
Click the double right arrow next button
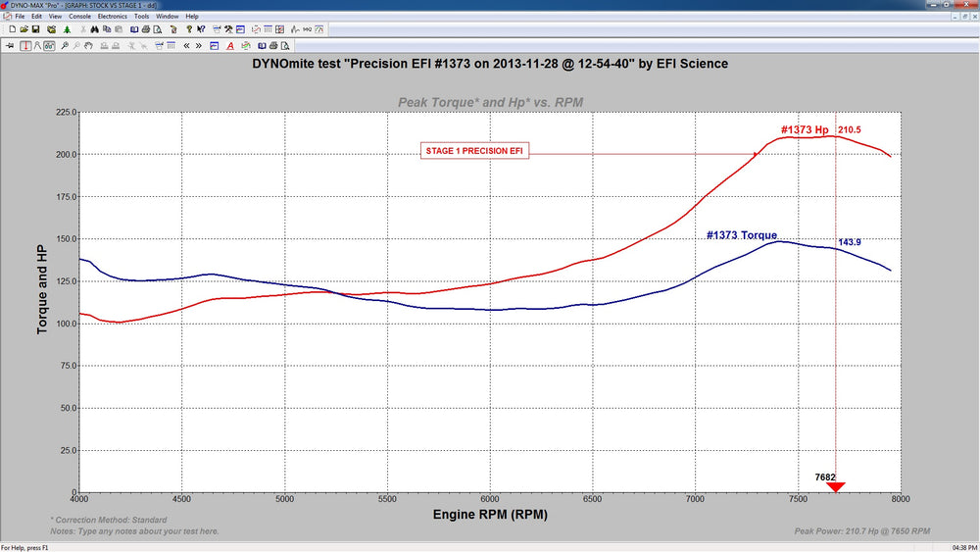coord(199,46)
